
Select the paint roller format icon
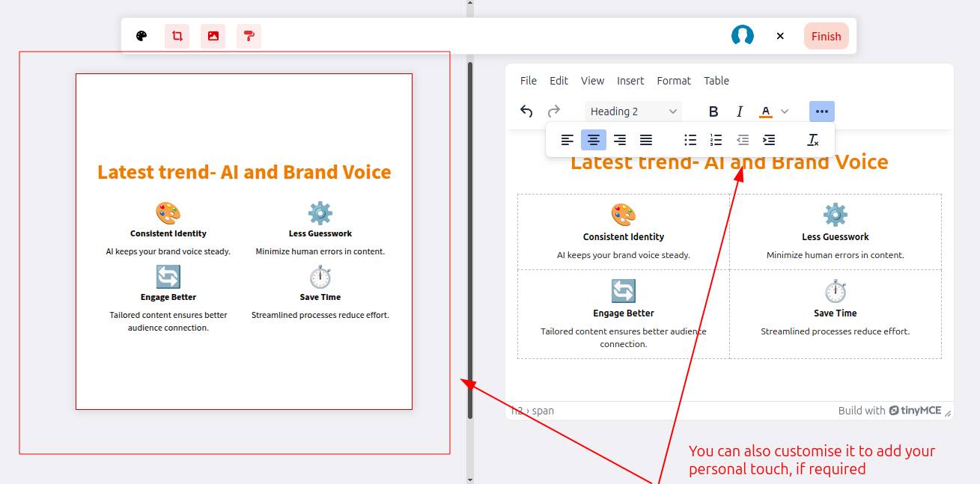(249, 36)
